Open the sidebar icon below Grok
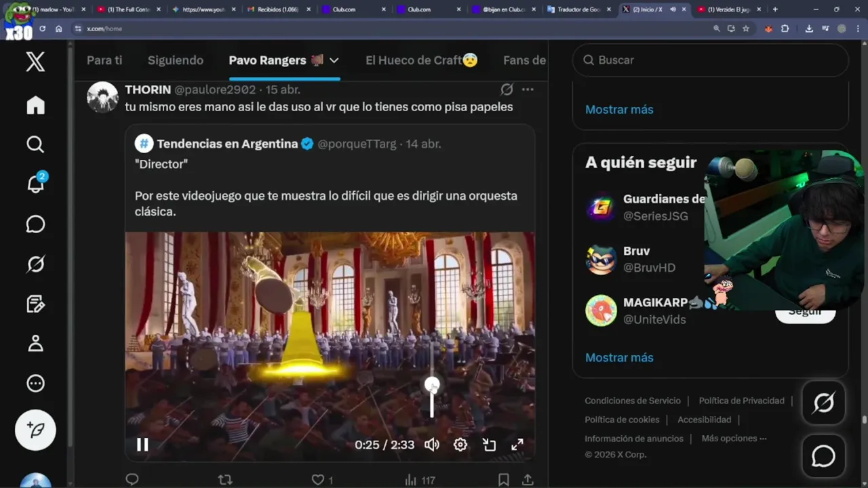The width and height of the screenshot is (868, 488). pyautogui.click(x=35, y=304)
